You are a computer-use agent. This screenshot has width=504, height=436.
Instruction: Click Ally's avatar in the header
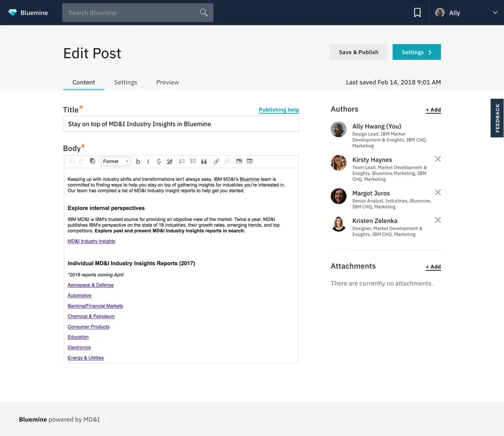click(440, 12)
